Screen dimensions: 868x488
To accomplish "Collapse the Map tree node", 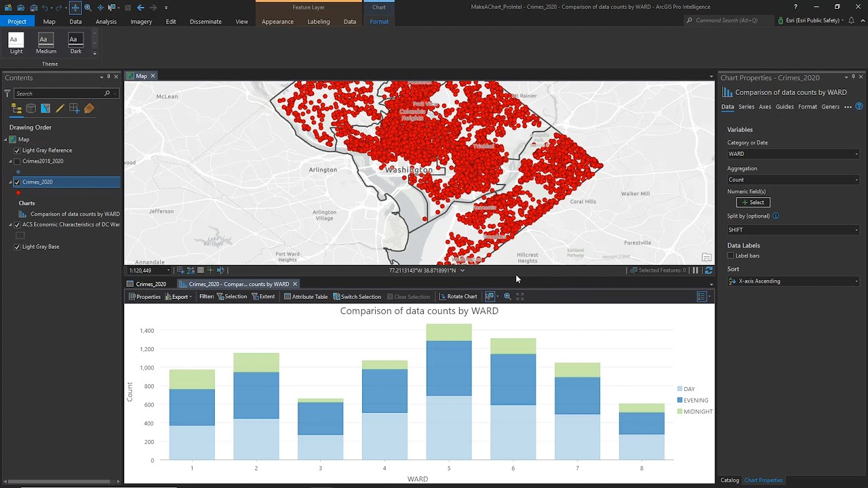I will click(x=5, y=140).
